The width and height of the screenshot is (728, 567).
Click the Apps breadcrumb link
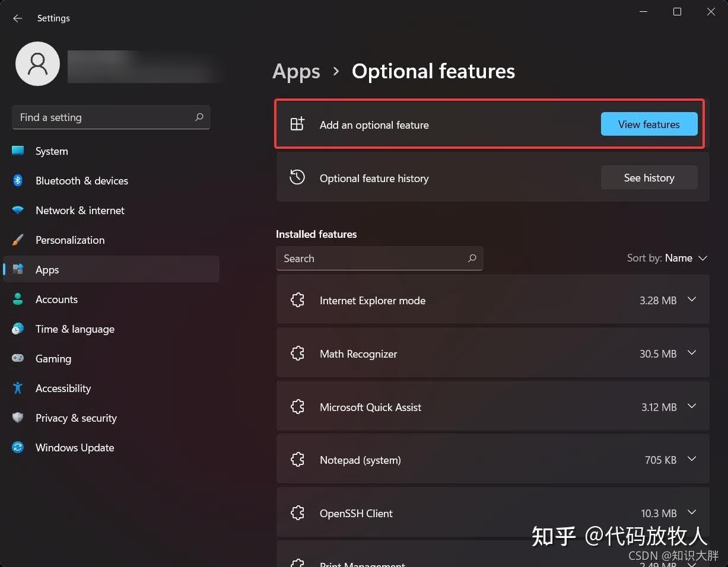(296, 71)
